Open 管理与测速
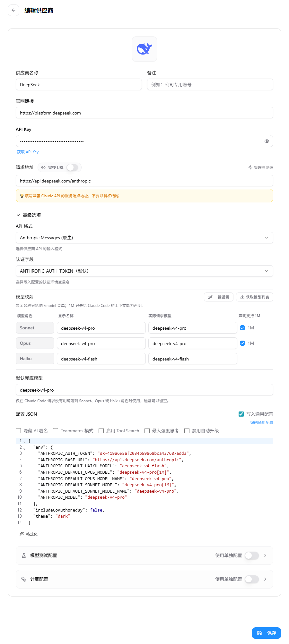 click(x=261, y=167)
